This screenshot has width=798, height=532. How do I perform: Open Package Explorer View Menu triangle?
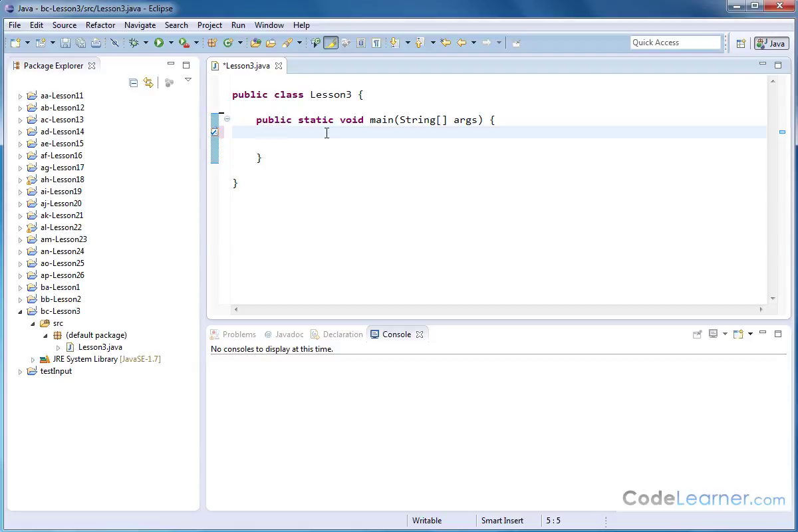188,80
